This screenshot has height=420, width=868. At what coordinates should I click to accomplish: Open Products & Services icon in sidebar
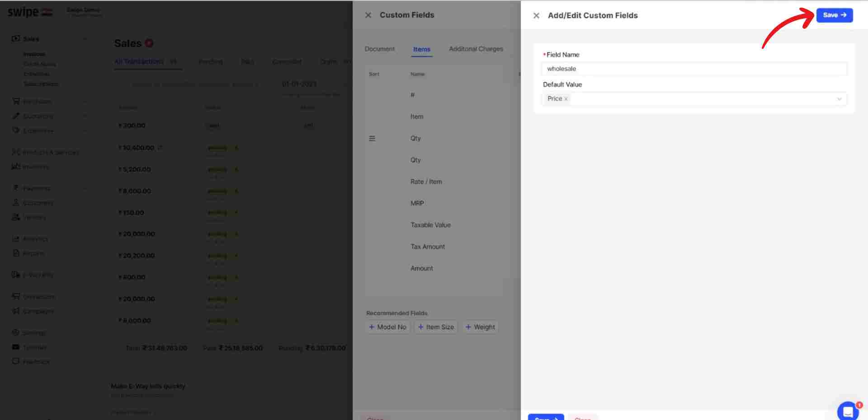[x=16, y=152]
